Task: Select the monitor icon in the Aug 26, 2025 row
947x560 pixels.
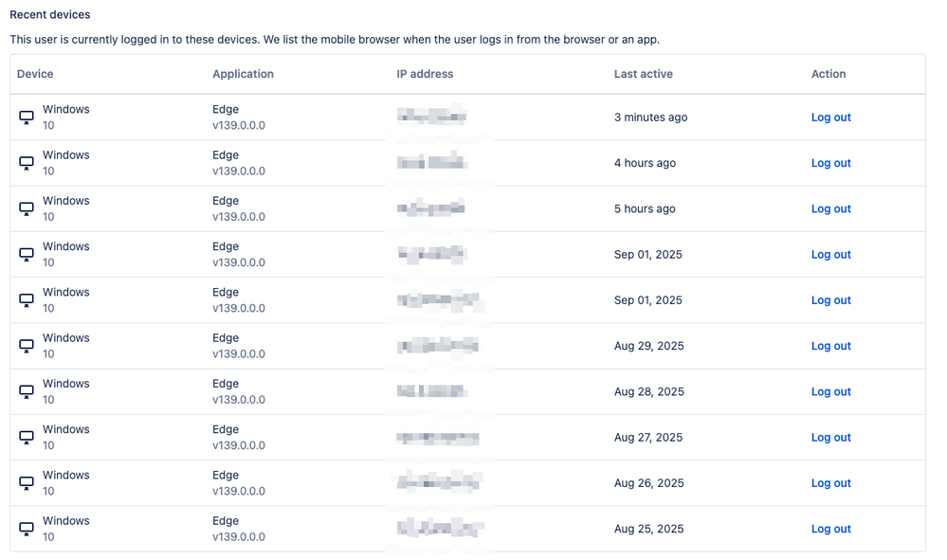Action: (x=27, y=482)
